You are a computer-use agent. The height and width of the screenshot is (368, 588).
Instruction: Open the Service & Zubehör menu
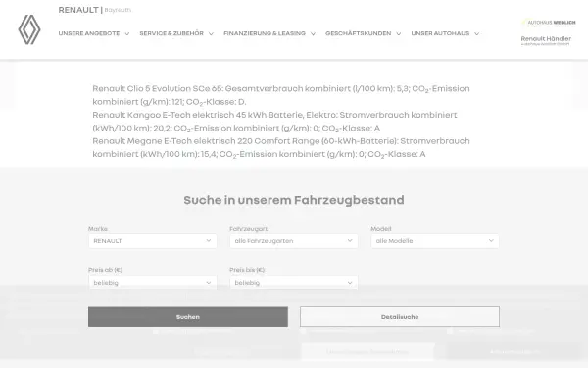point(176,33)
